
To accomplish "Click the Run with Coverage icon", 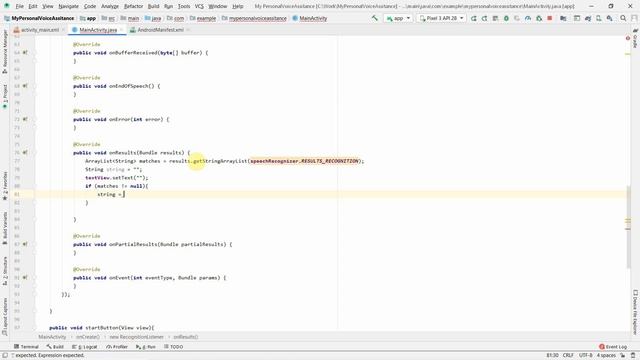I will [x=517, y=18].
